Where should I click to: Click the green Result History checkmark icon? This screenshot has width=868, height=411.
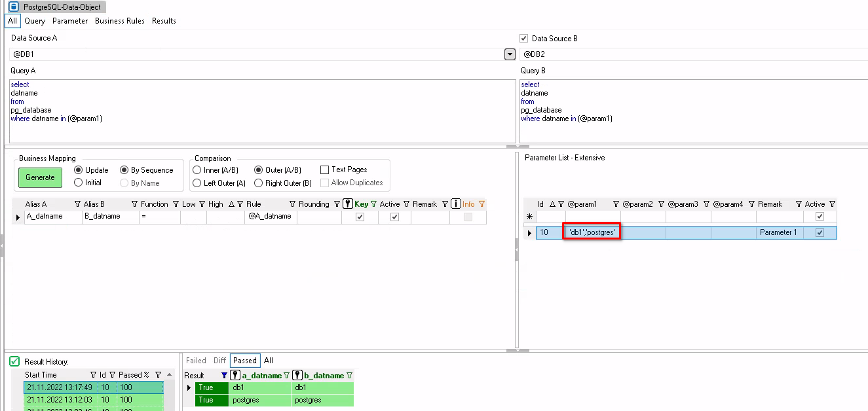click(14, 361)
